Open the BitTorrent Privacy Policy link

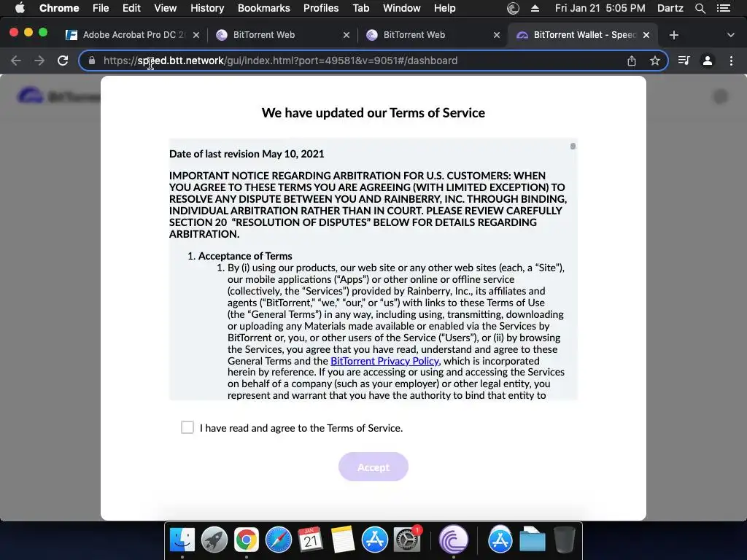tap(384, 361)
